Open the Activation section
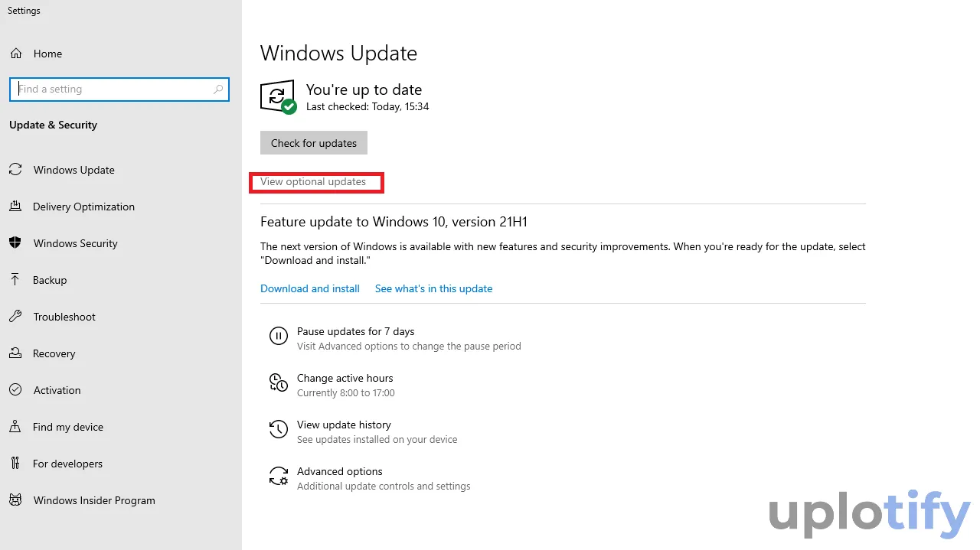This screenshot has height=550, width=980. pos(57,390)
